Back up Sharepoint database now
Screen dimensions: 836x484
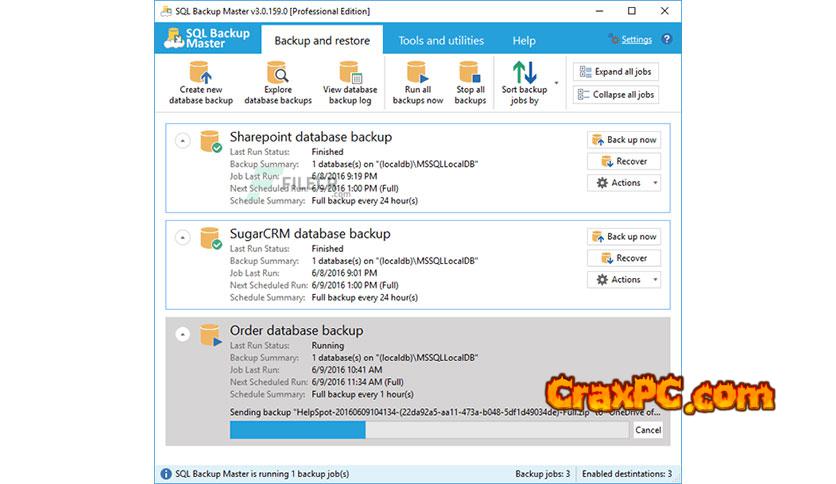tap(624, 140)
